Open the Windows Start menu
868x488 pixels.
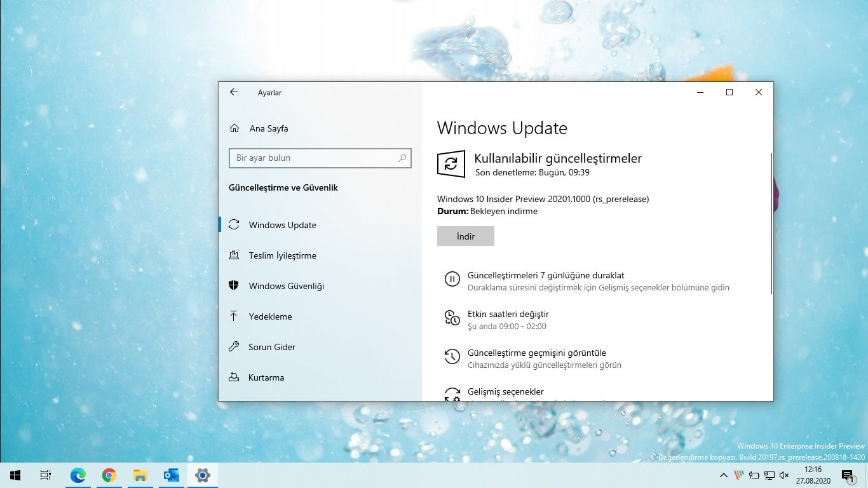click(x=15, y=475)
